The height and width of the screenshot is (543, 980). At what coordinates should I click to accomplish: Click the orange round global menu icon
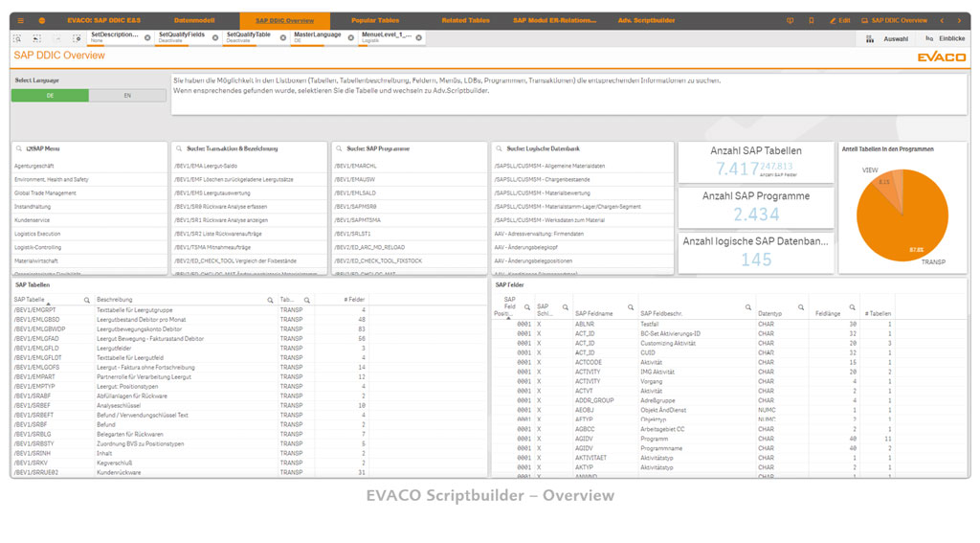pyautogui.click(x=42, y=21)
